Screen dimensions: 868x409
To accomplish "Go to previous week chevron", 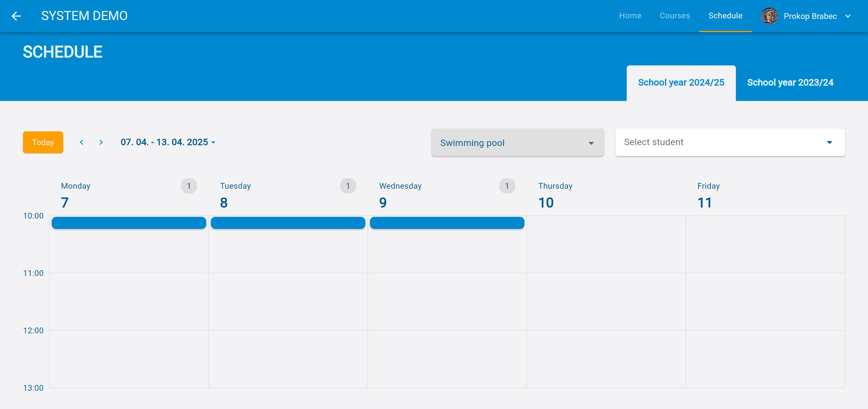I will 82,142.
